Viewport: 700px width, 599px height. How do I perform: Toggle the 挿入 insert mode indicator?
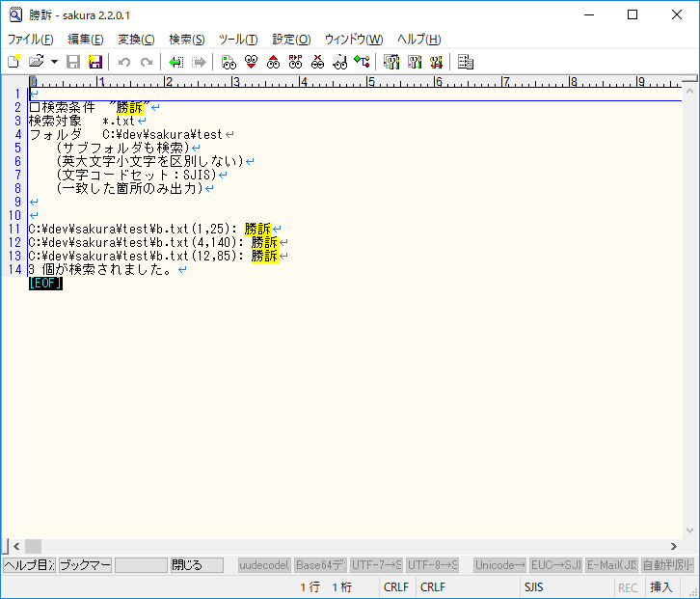tap(661, 587)
